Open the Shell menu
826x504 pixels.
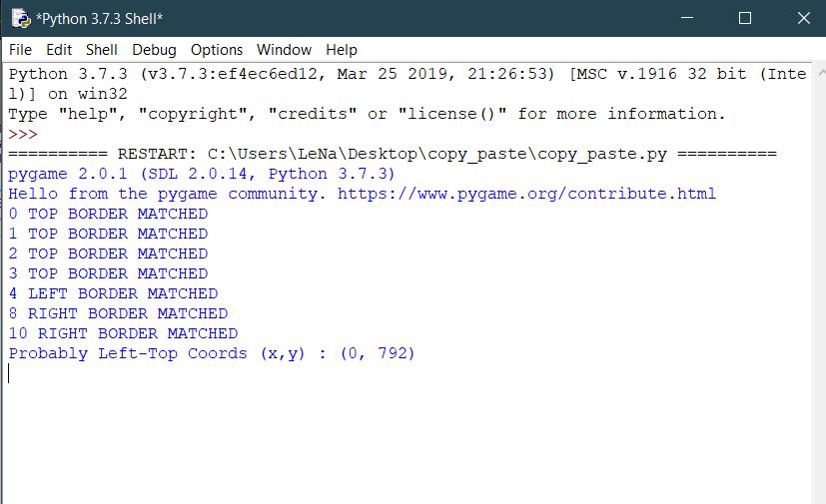[x=101, y=49]
